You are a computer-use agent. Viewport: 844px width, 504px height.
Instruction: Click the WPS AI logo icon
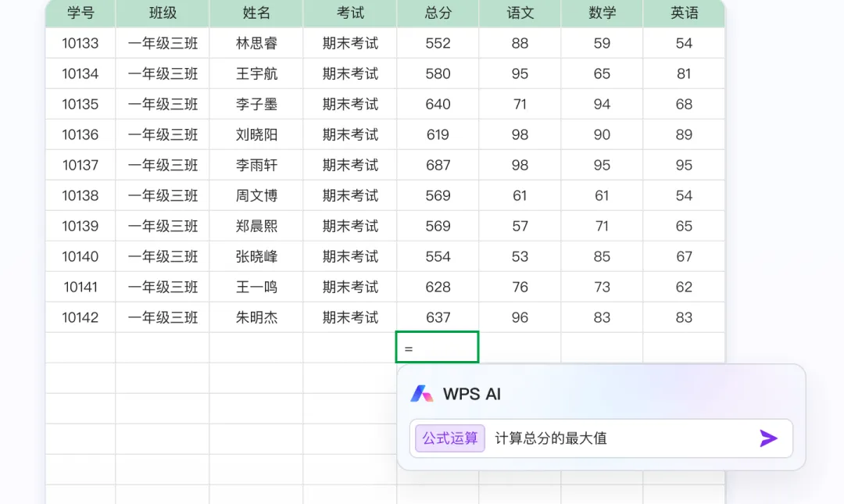pos(423,394)
